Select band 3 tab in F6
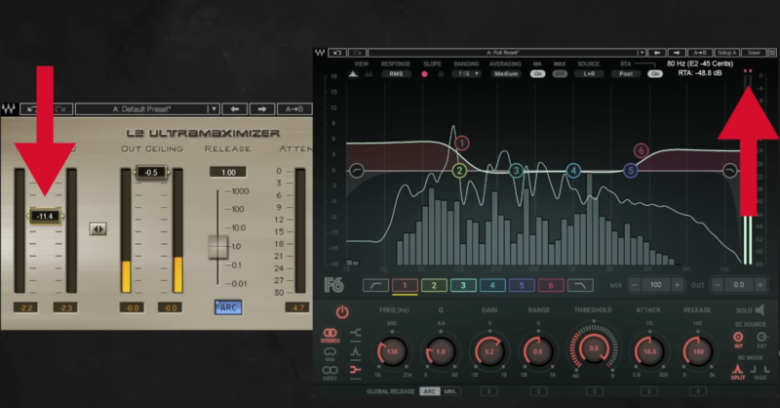 [463, 285]
